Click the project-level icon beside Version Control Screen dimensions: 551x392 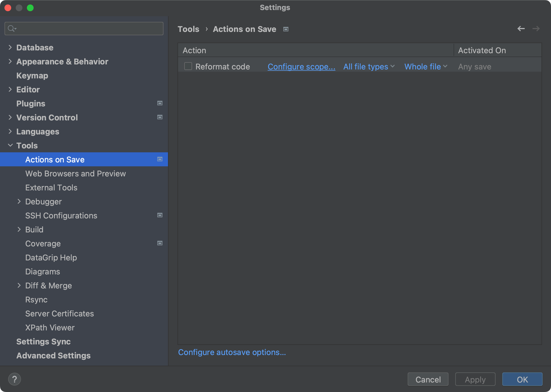click(x=160, y=117)
